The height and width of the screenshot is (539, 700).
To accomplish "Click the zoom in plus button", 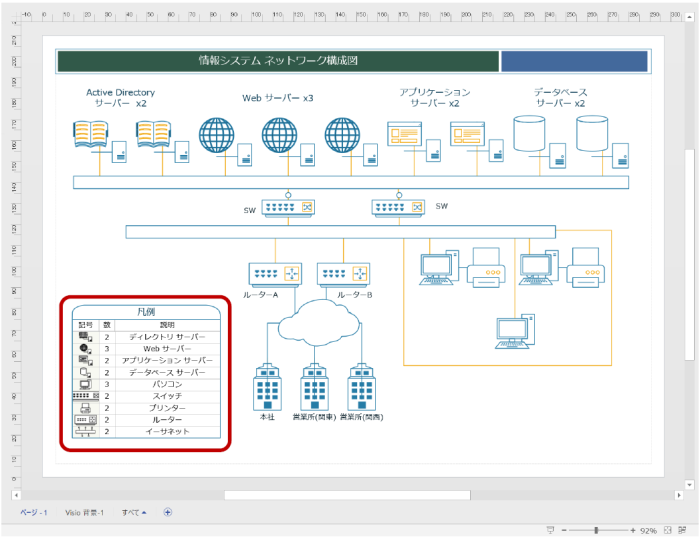I will point(632,530).
